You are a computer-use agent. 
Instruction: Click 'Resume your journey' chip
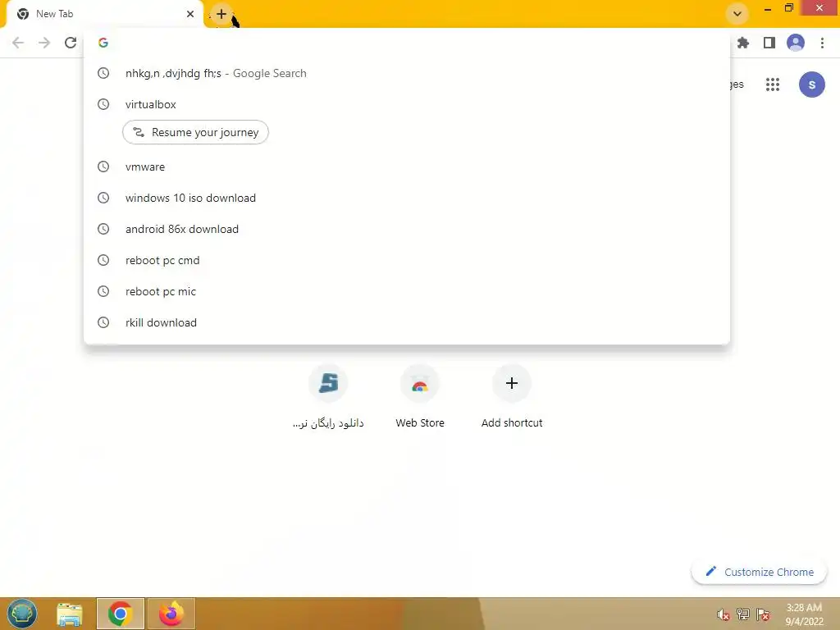pyautogui.click(x=195, y=132)
